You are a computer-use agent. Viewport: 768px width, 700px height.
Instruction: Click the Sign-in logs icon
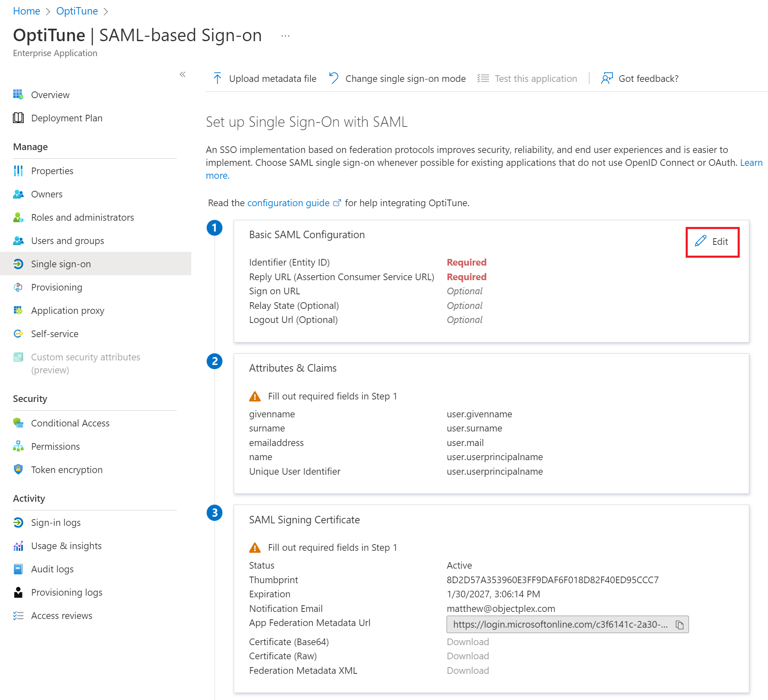pos(18,522)
